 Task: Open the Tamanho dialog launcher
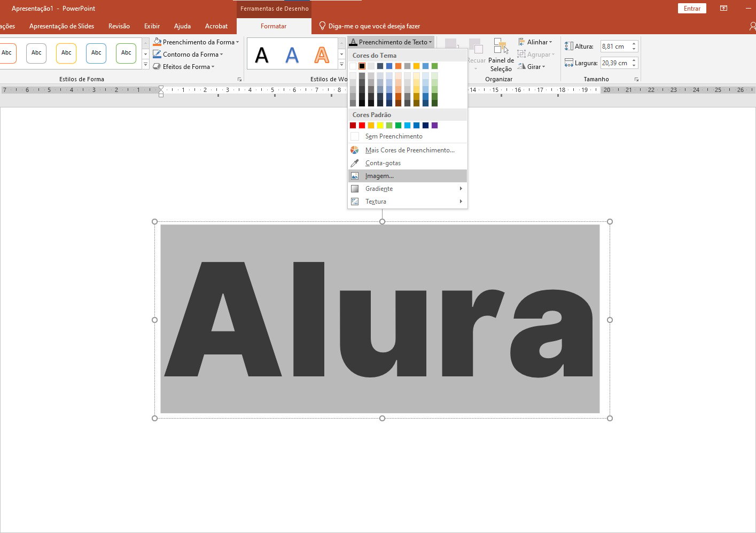636,79
